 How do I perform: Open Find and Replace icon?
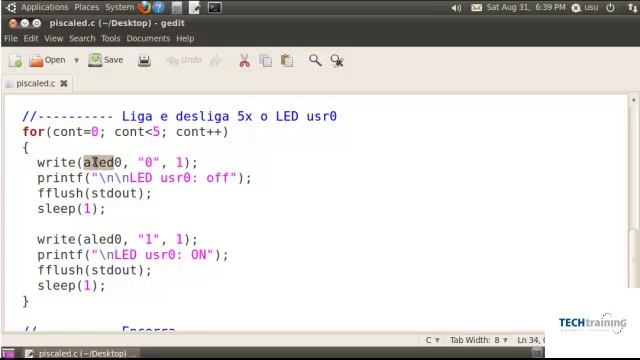[337, 61]
